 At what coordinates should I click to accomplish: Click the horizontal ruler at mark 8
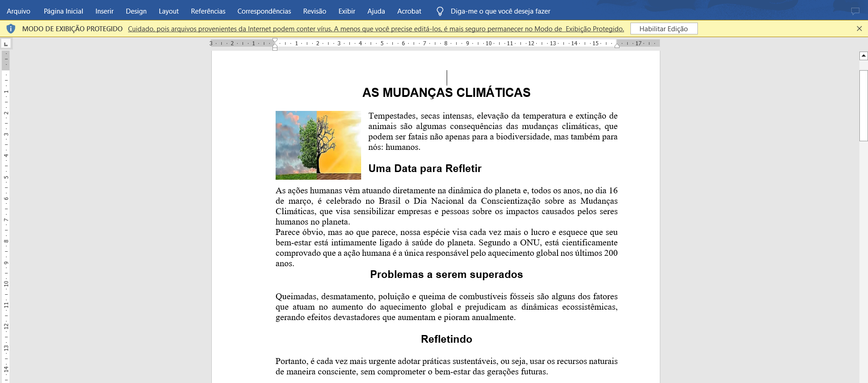point(446,43)
